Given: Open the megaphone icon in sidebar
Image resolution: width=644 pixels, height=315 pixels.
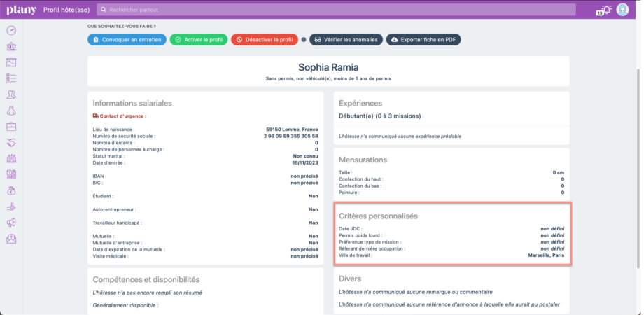Looking at the screenshot, I should [x=11, y=223].
